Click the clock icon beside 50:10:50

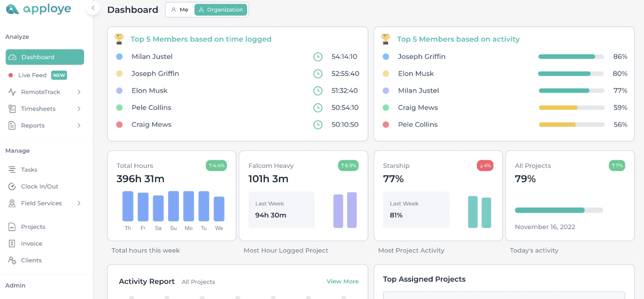(318, 125)
